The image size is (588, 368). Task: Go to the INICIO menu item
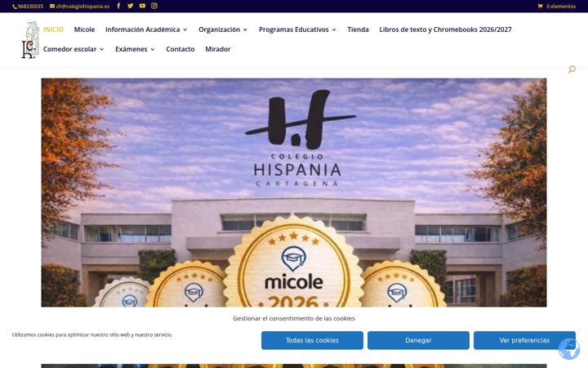(53, 29)
